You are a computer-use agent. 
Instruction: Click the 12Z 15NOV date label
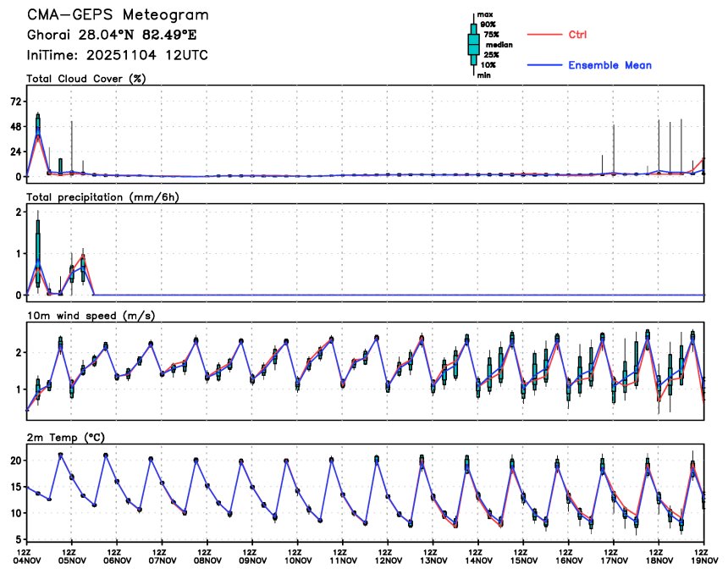point(524,556)
